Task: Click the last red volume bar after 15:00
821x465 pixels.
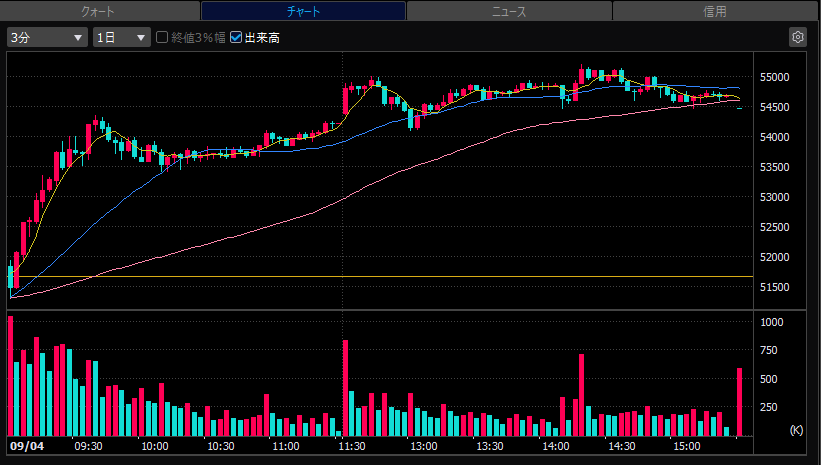Action: [739, 402]
